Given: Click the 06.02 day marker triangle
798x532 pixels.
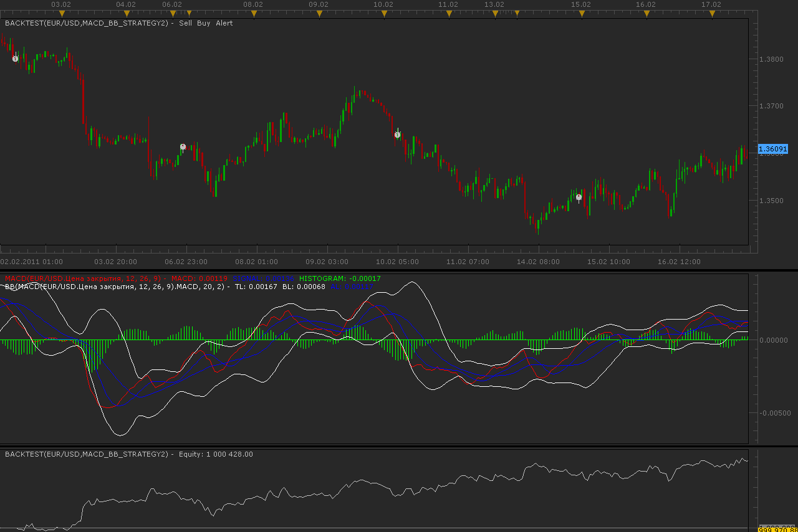Looking at the screenshot, I should [x=172, y=13].
